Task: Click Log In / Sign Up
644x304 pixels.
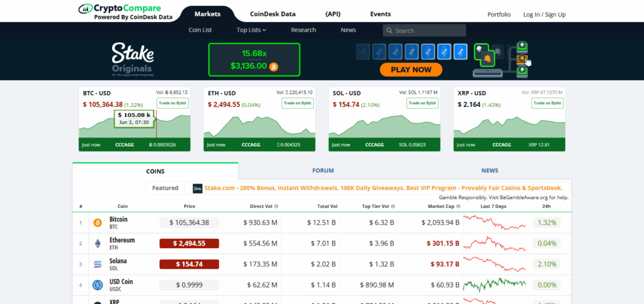Action: coord(544,14)
